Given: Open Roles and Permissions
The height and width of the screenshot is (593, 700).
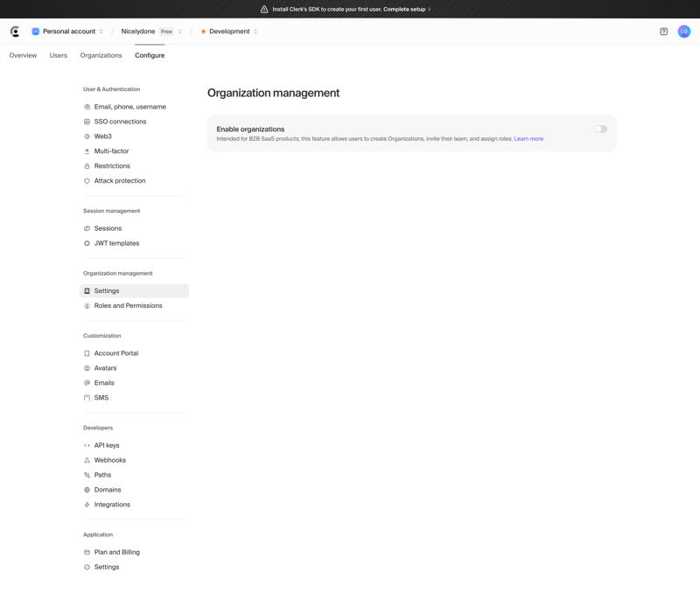Looking at the screenshot, I should click(127, 305).
